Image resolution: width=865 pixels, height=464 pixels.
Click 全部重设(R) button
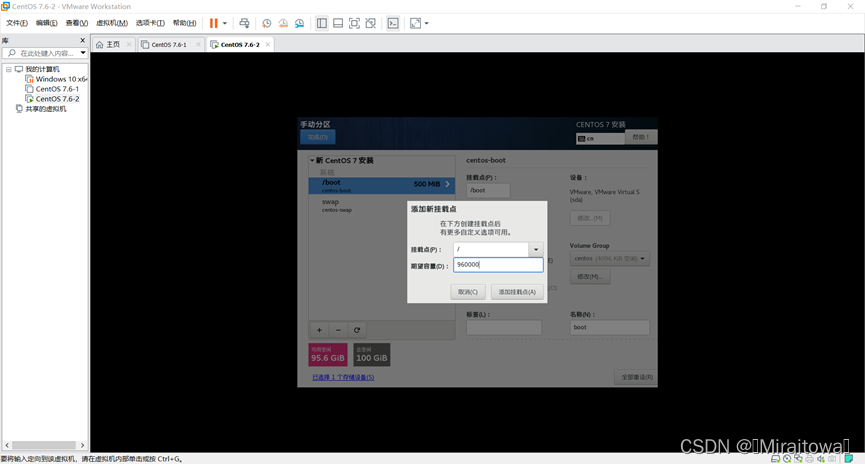tap(637, 377)
